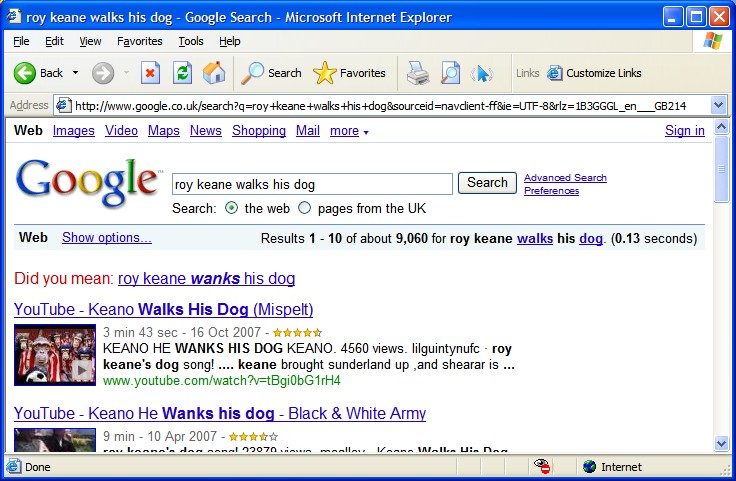
Task: Click the green Back arrow icon
Action: point(24,73)
